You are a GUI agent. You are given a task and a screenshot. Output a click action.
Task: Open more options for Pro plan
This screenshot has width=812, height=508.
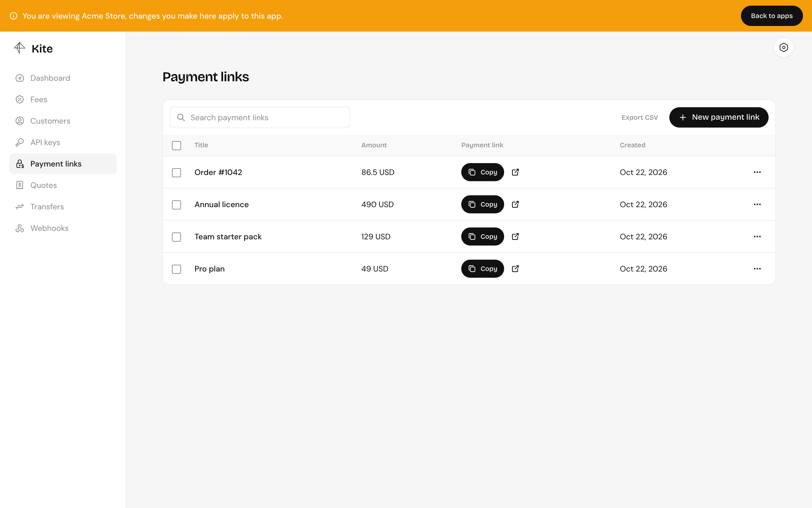[x=757, y=269]
